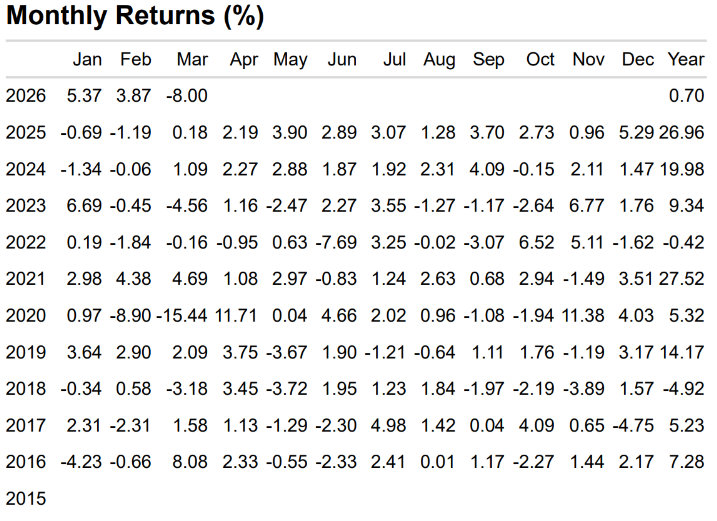The image size is (717, 521).
Task: Select the -7.69 June 2022 cell
Action: [338, 243]
